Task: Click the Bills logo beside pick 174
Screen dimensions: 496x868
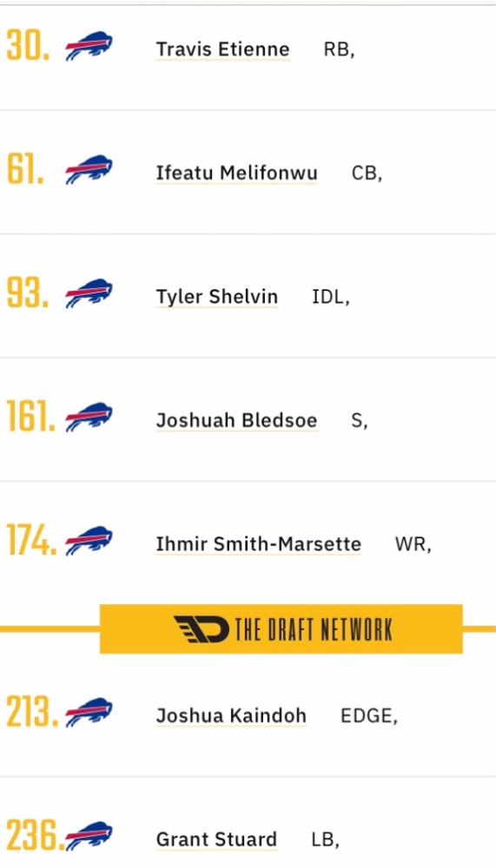Action: tap(89, 542)
